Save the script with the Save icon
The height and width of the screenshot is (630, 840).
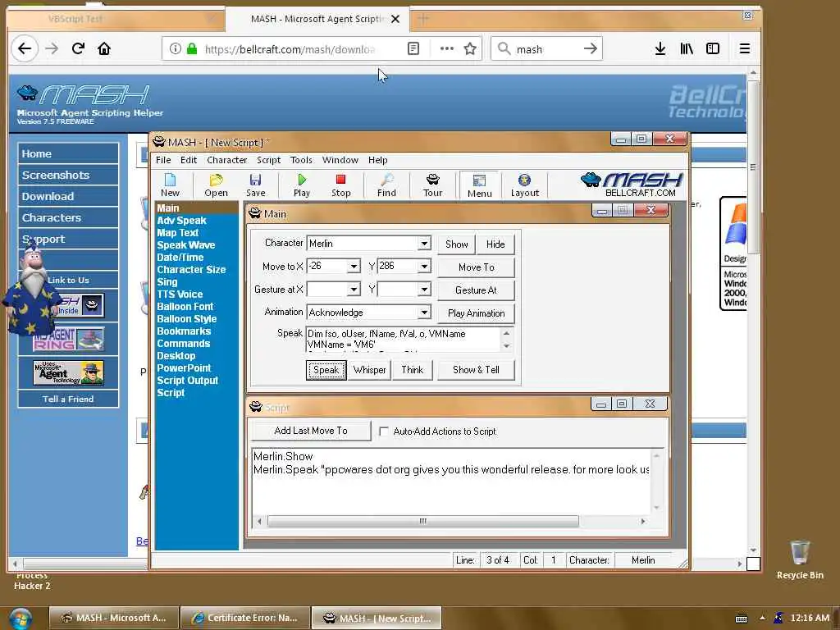point(256,185)
